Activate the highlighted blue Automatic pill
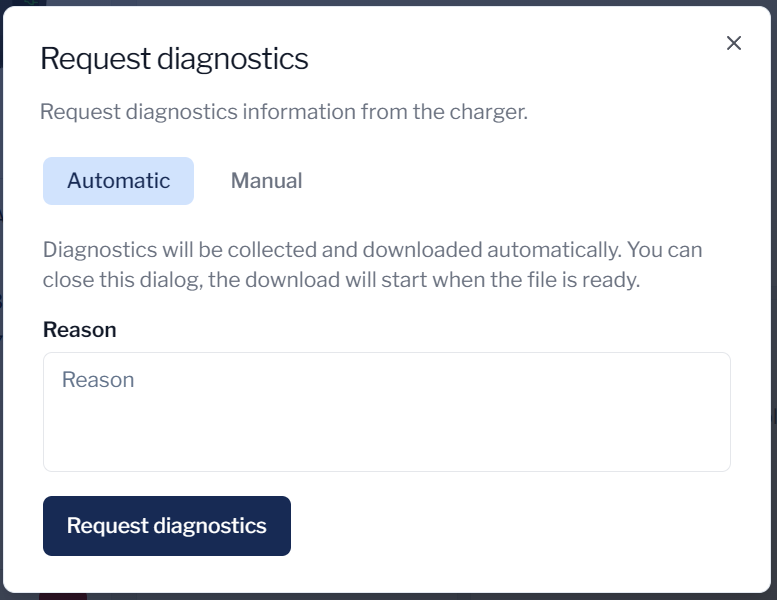 pos(118,181)
